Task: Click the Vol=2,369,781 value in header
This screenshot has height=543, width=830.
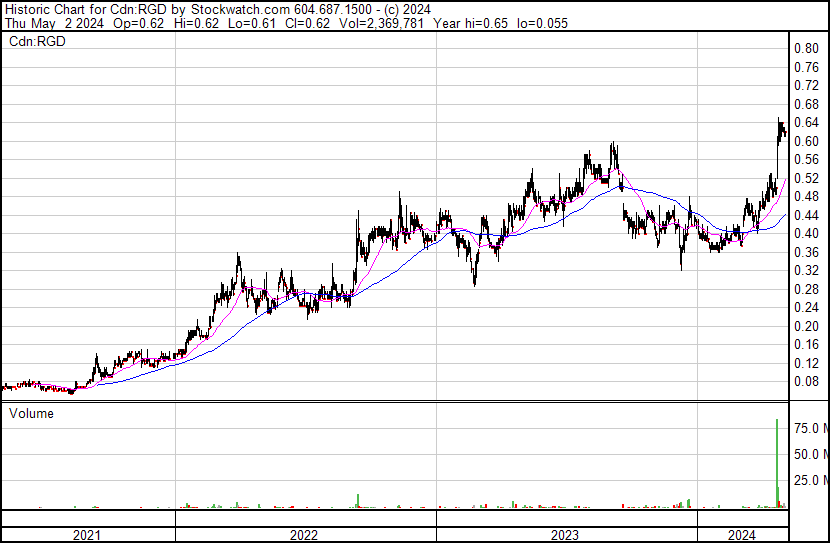Action: click(x=381, y=23)
